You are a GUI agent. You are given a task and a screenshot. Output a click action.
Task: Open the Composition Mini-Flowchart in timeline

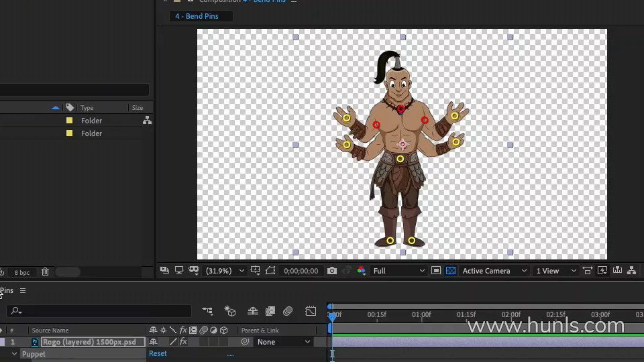[x=207, y=311]
